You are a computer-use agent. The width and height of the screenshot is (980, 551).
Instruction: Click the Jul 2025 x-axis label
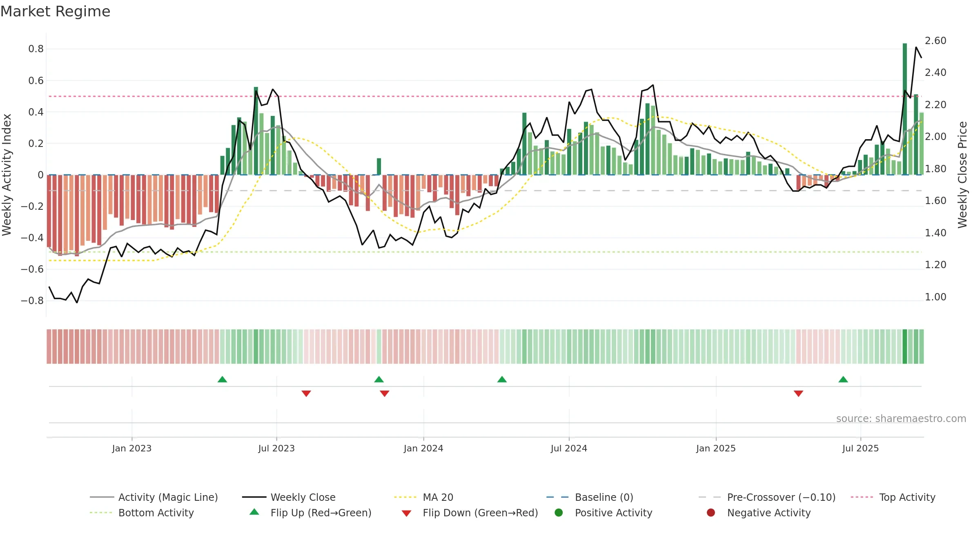click(x=860, y=449)
